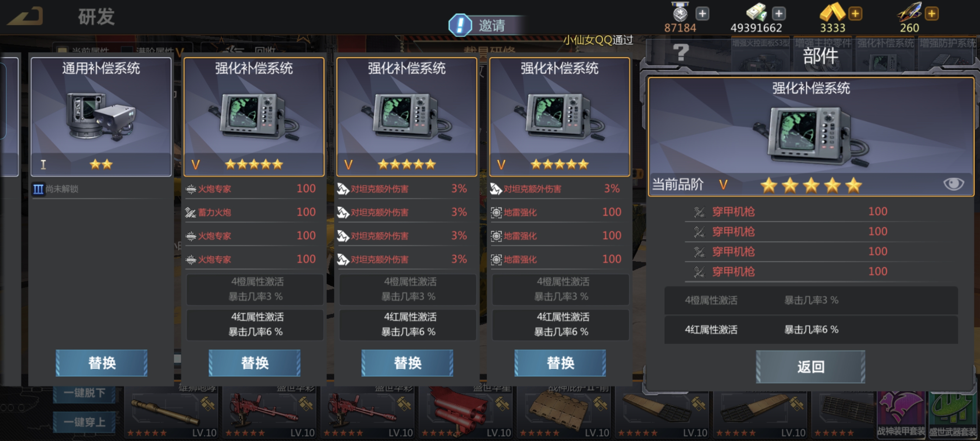Select the 强化补偿系统 card with 地雷强化
The image size is (980, 441).
point(559,117)
